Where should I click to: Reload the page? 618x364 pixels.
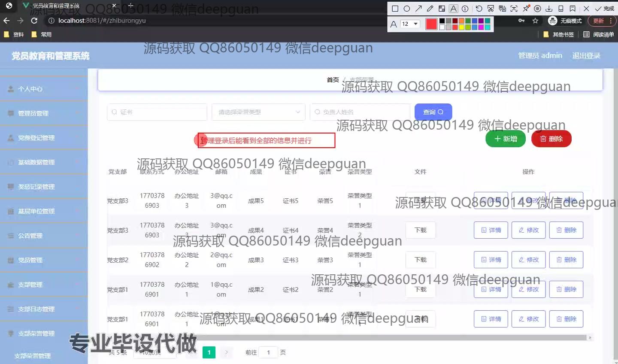[34, 21]
